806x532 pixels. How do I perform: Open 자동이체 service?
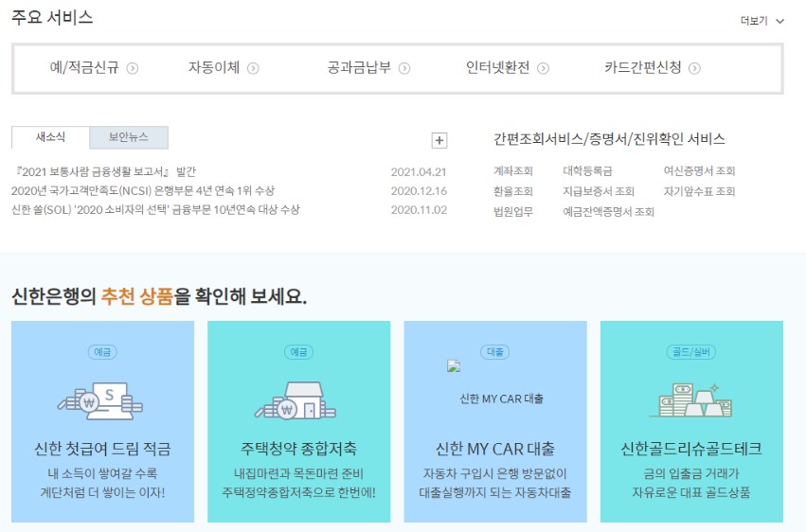coord(214,67)
